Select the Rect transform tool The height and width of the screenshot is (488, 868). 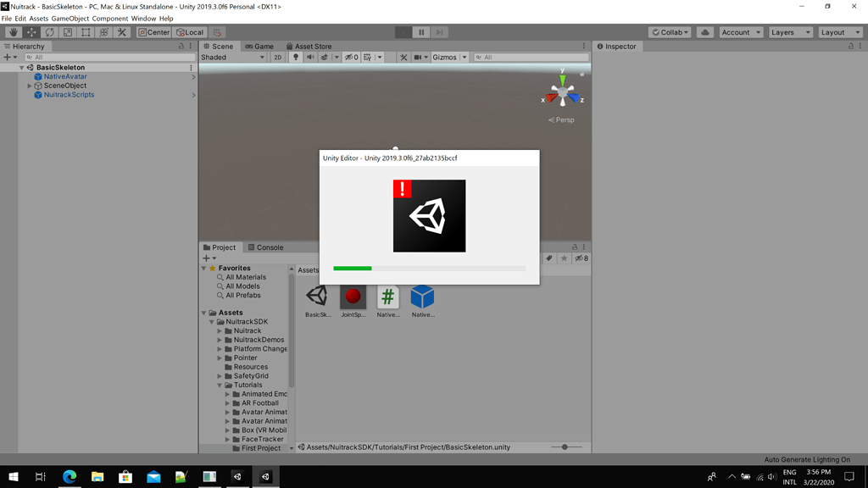click(86, 32)
